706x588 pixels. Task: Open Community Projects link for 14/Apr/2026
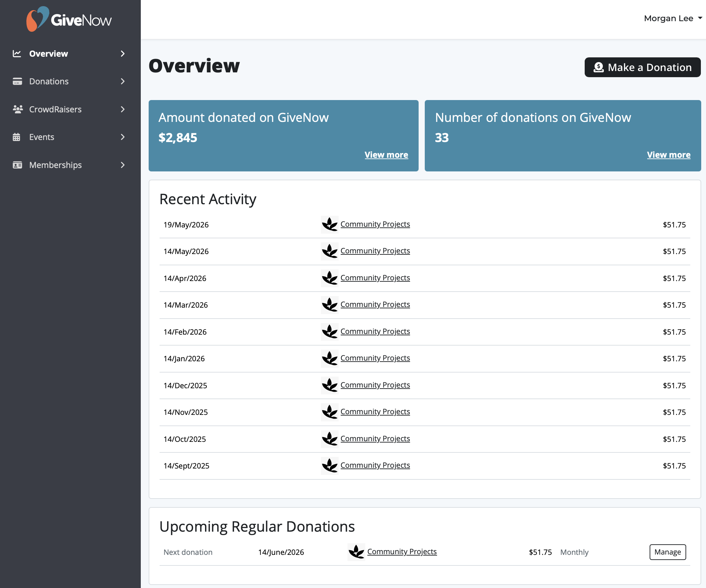click(x=375, y=278)
